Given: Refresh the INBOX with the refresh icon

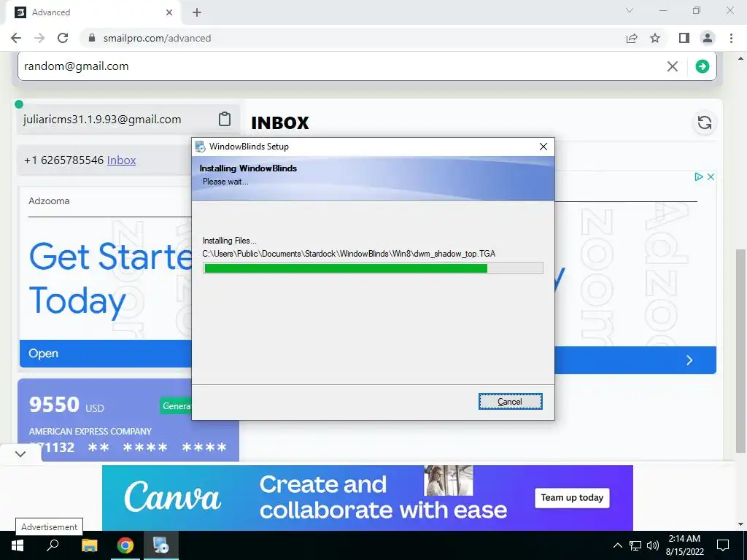Looking at the screenshot, I should point(704,122).
